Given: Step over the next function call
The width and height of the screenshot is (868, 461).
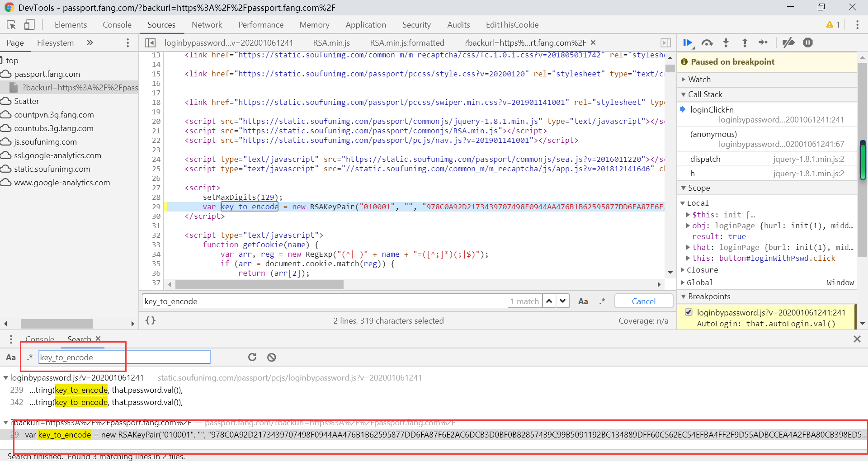Looking at the screenshot, I should click(x=707, y=42).
